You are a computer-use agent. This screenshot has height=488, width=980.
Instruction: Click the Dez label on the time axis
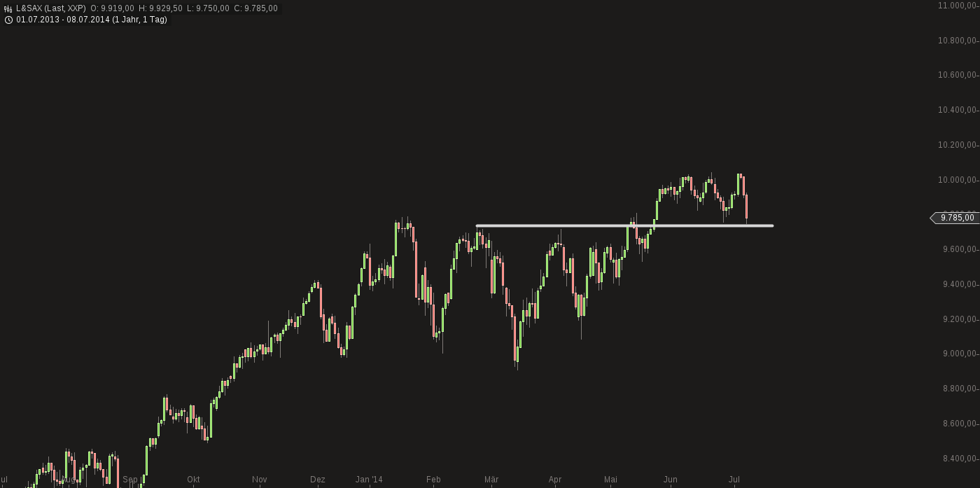[318, 480]
